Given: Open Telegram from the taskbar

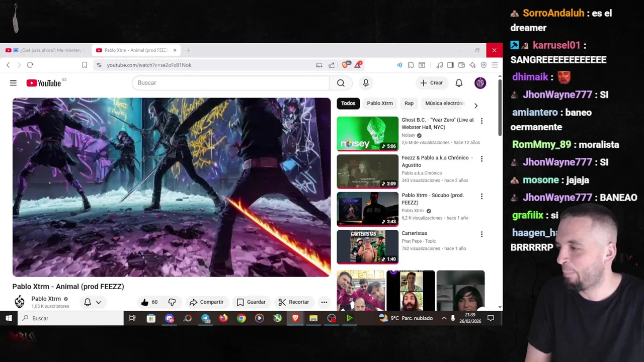Looking at the screenshot, I should click(x=205, y=318).
